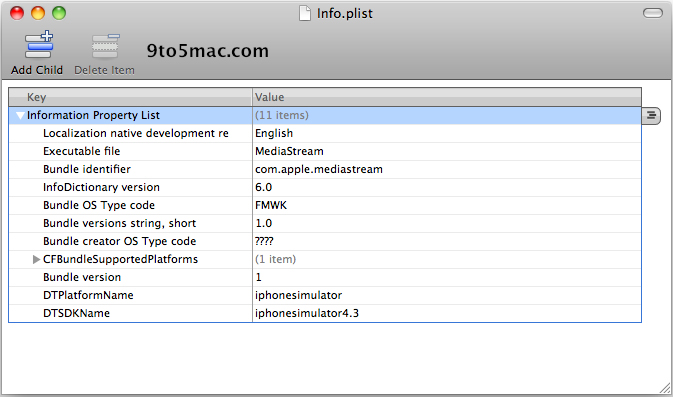Select the DTSDKName row
673x397 pixels.
point(325,313)
